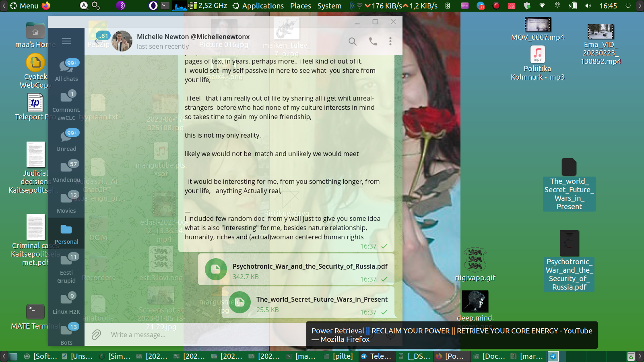Focus the Write a message field
The image size is (644, 362).
(x=138, y=335)
